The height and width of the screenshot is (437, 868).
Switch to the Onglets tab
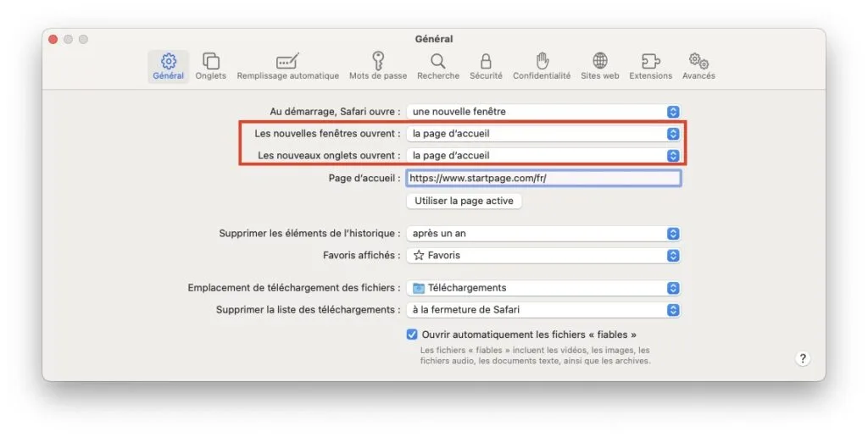tap(210, 66)
